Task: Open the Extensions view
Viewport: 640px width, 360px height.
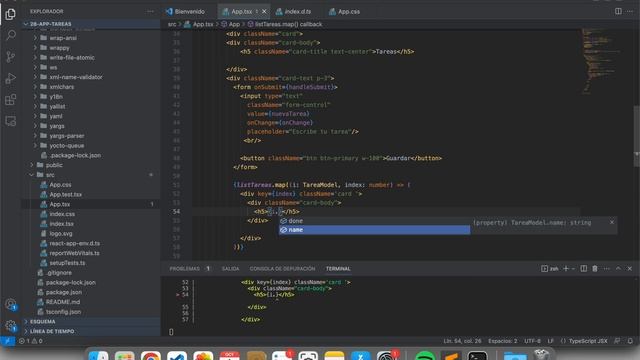Action: (11, 100)
